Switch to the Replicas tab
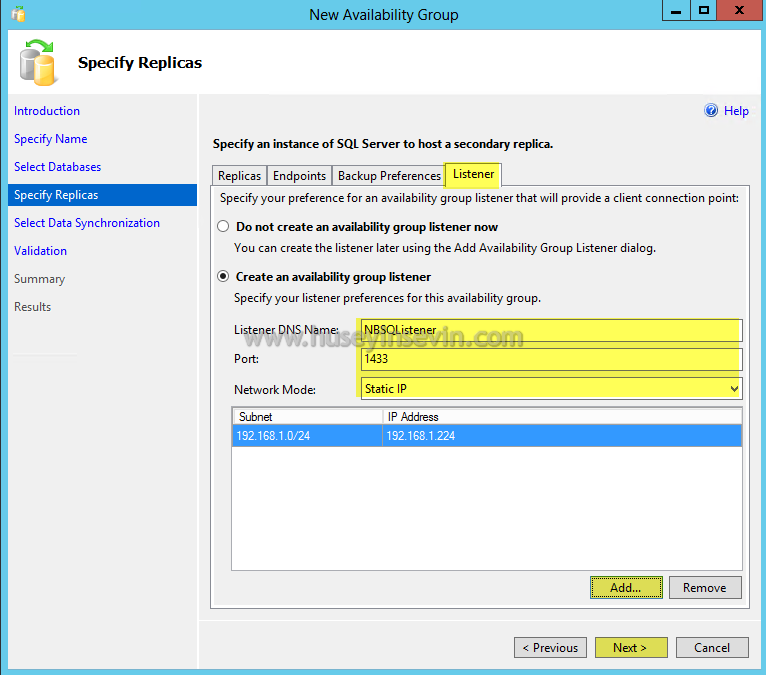 [239, 175]
